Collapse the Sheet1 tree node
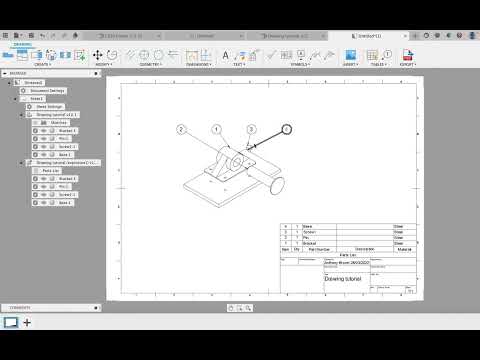 pyautogui.click(x=15, y=99)
